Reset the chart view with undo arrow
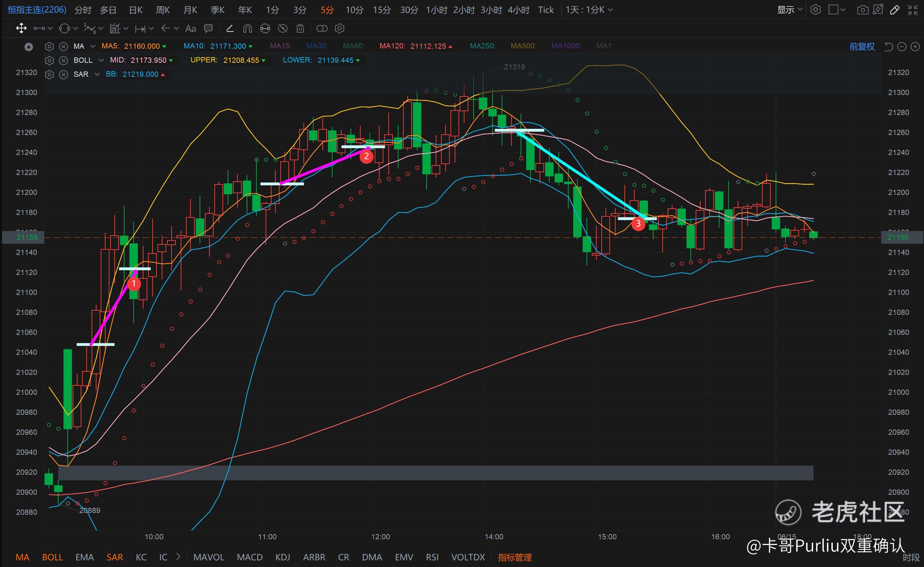This screenshot has height=567, width=924. coord(888,47)
